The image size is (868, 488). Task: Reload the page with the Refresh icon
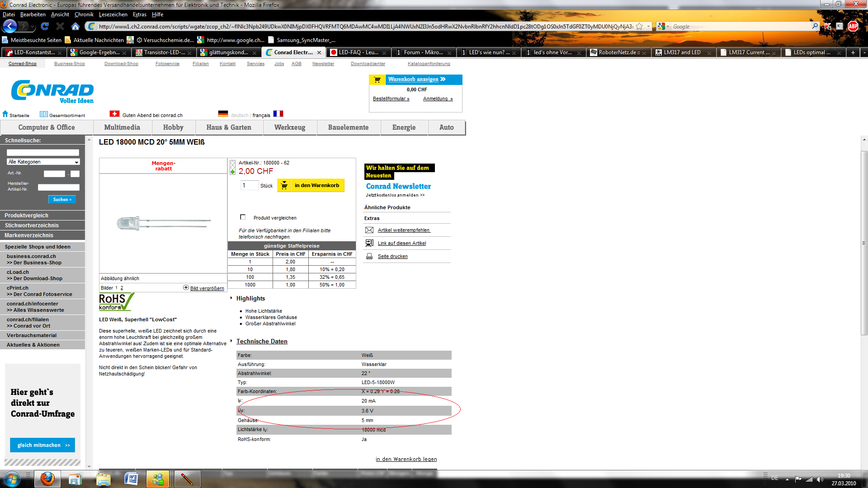coord(44,27)
